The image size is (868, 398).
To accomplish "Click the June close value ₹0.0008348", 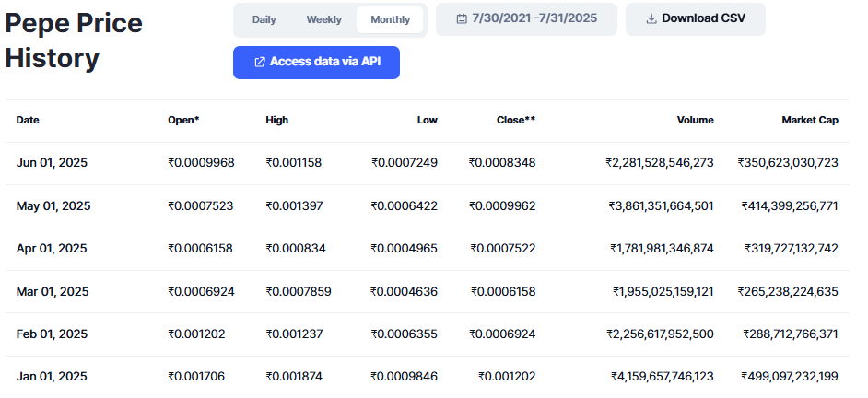I will pos(502,163).
